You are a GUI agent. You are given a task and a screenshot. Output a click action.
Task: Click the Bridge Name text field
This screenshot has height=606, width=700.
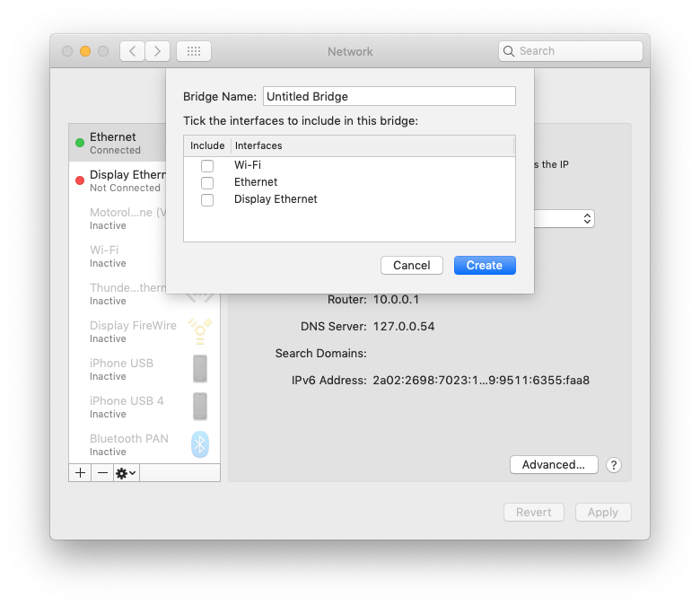coord(389,96)
